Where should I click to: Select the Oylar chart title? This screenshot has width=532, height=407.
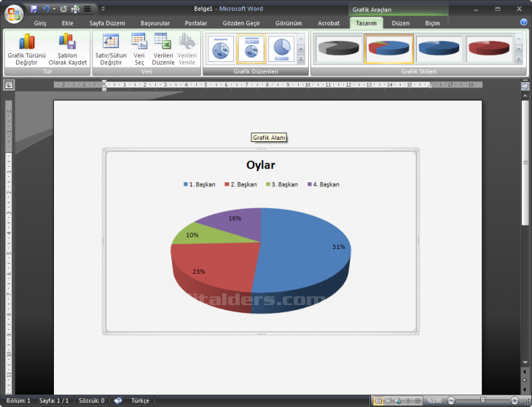point(261,165)
